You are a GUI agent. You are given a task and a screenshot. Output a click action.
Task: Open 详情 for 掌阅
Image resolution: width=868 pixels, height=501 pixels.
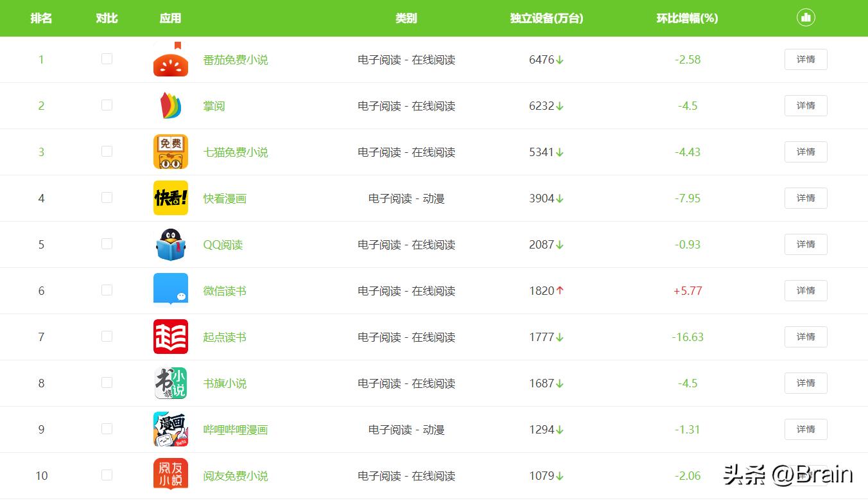coord(806,105)
